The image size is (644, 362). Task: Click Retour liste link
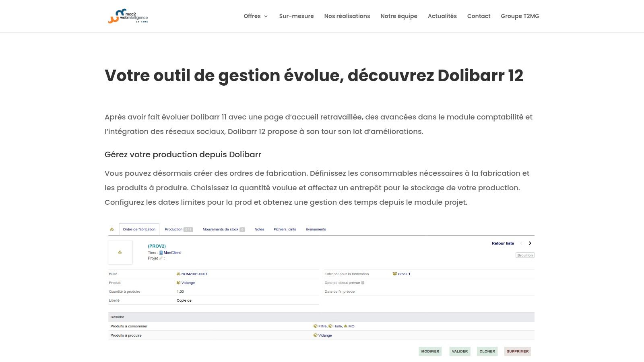click(x=503, y=243)
